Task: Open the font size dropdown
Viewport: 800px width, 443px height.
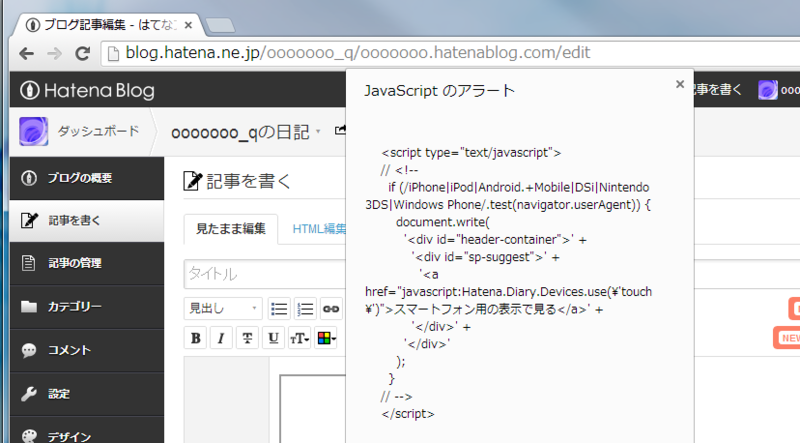Action: point(299,338)
